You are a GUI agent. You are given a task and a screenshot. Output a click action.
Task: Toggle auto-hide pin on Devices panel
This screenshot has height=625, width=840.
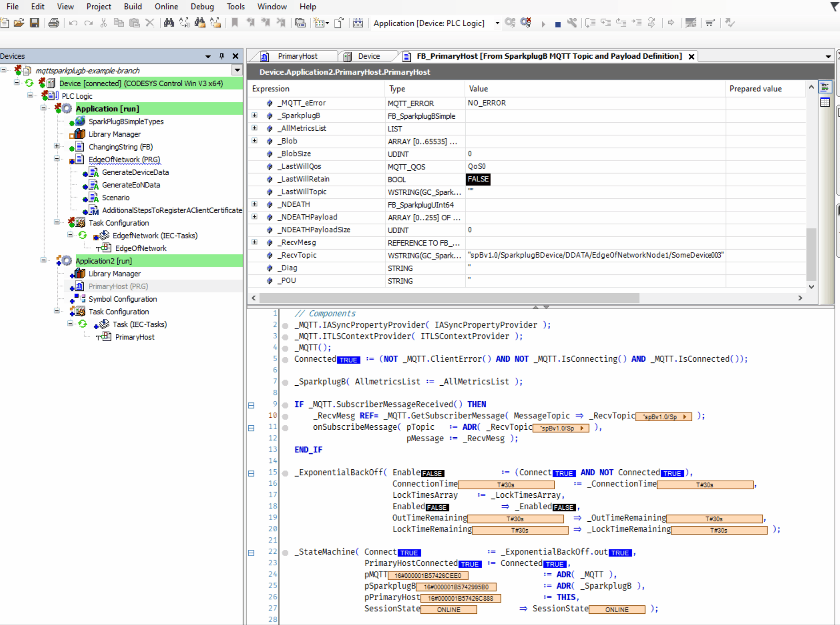coord(222,56)
